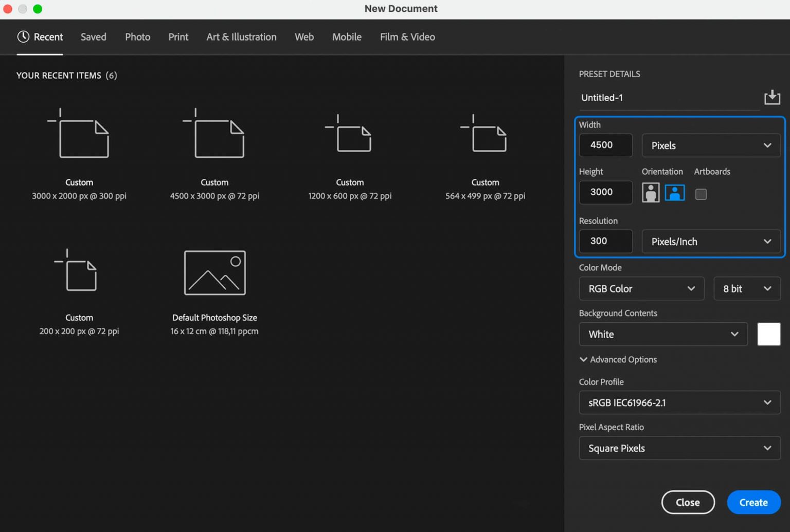Open the Pixels width unit dropdown
The image size is (790, 532).
click(x=711, y=145)
